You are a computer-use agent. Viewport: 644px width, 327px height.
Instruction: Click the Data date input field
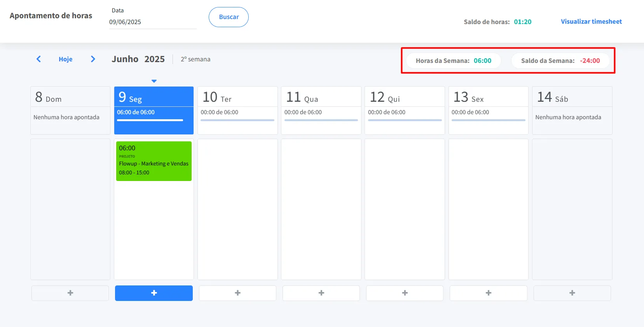point(152,22)
